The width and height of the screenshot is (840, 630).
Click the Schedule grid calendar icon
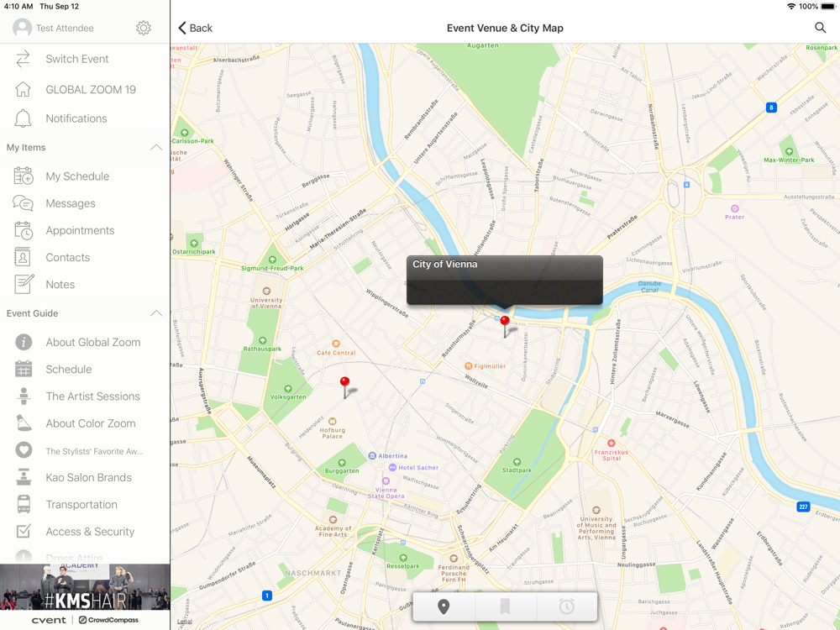(x=24, y=369)
